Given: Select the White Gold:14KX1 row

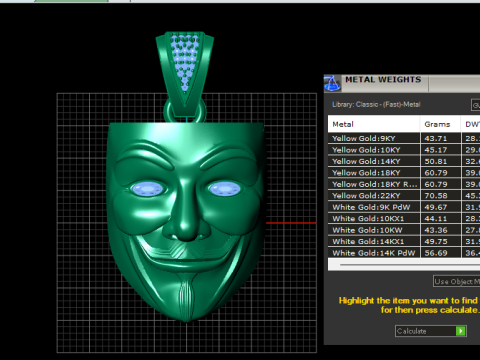Looking at the screenshot, I should [404, 241].
